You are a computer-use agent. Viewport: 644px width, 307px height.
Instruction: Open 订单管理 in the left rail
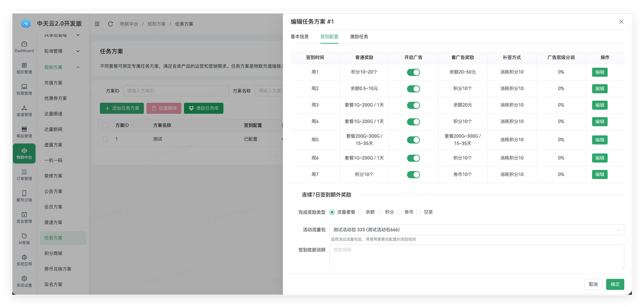(24, 175)
